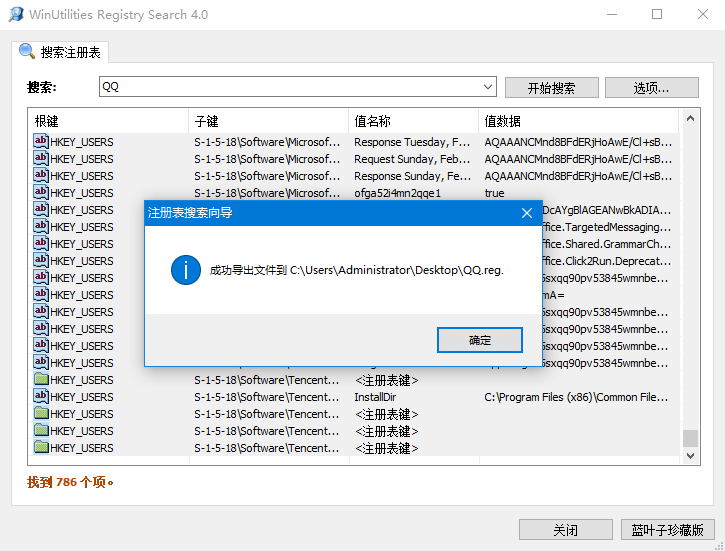This screenshot has width=725, height=551.
Task: Start the registry search with 开始搜索
Action: [552, 88]
